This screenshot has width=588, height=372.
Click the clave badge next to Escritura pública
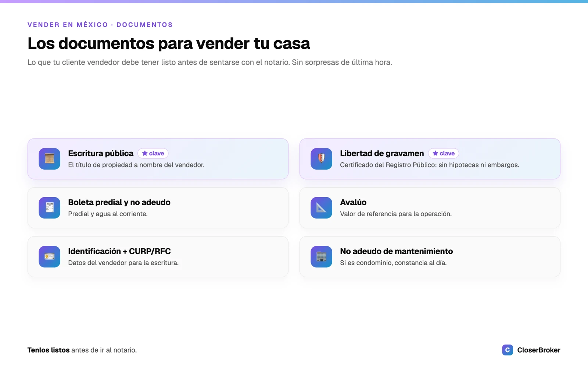point(153,154)
